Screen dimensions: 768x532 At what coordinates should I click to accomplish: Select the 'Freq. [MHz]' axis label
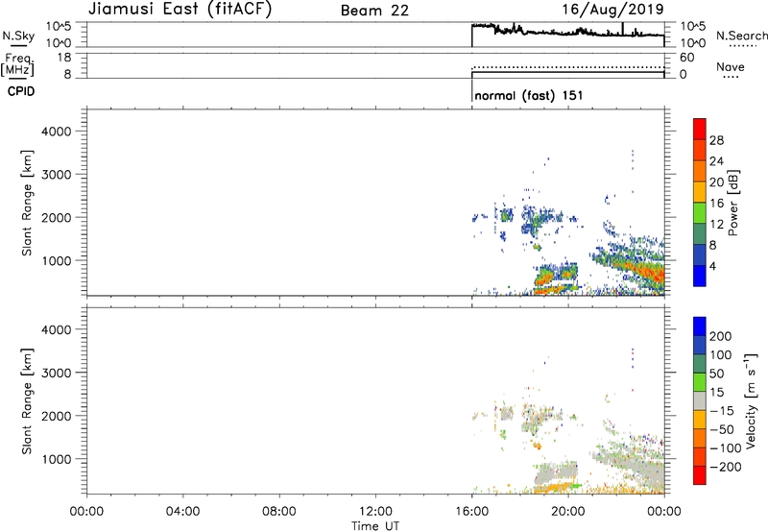click(x=17, y=65)
